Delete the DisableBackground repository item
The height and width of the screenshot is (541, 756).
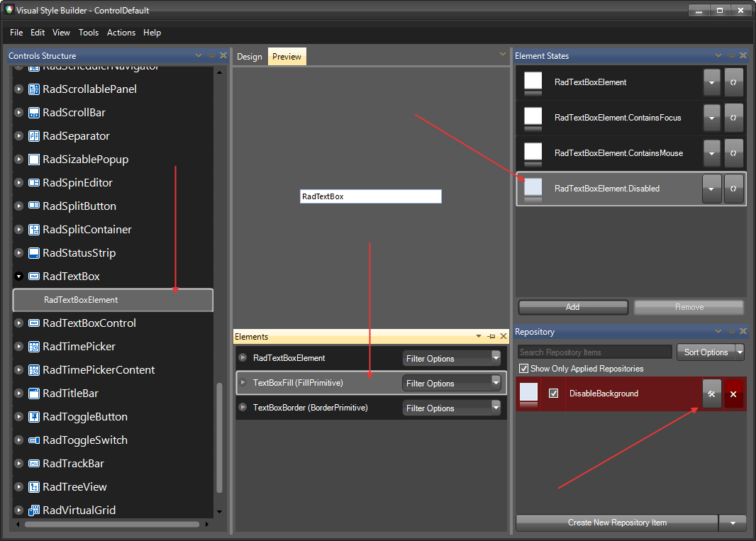click(x=733, y=394)
